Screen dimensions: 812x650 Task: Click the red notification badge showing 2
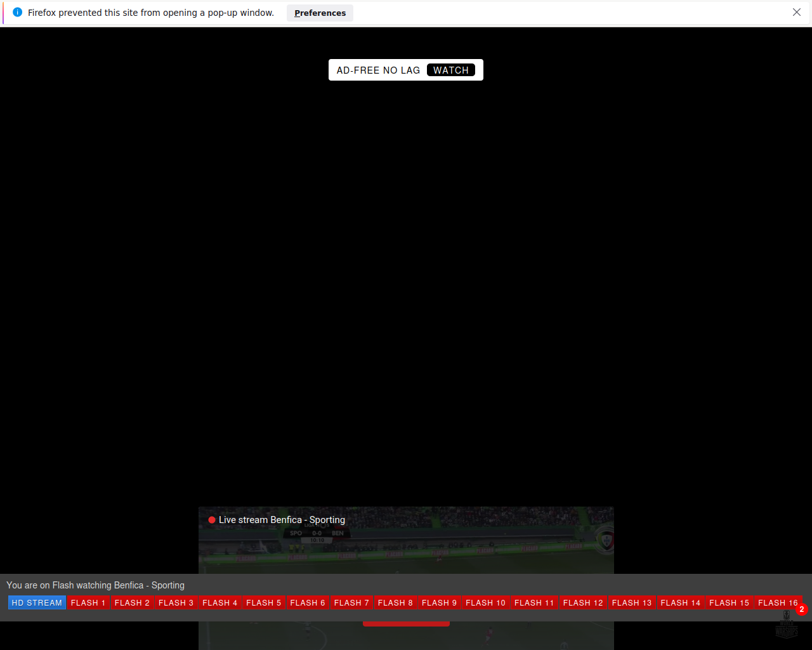[802, 609]
